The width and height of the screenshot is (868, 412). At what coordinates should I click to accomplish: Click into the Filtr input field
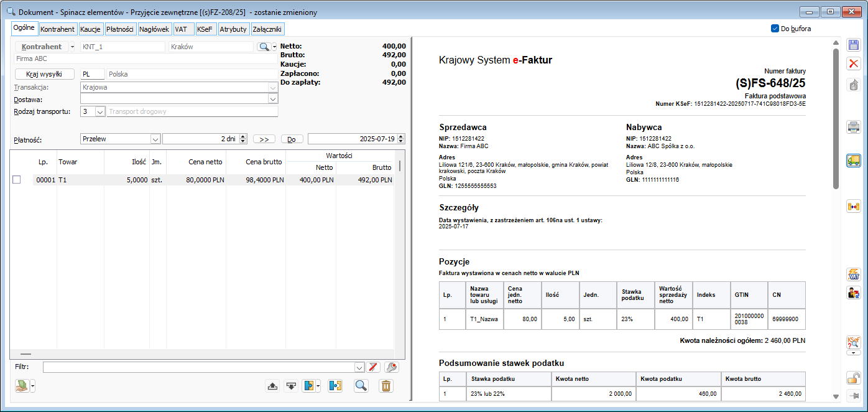(198, 367)
